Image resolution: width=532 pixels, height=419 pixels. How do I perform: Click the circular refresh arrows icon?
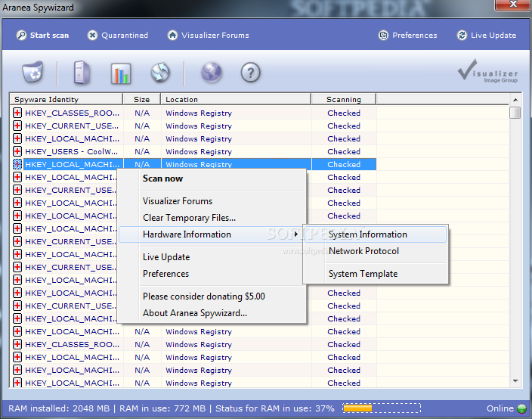pyautogui.click(x=159, y=73)
